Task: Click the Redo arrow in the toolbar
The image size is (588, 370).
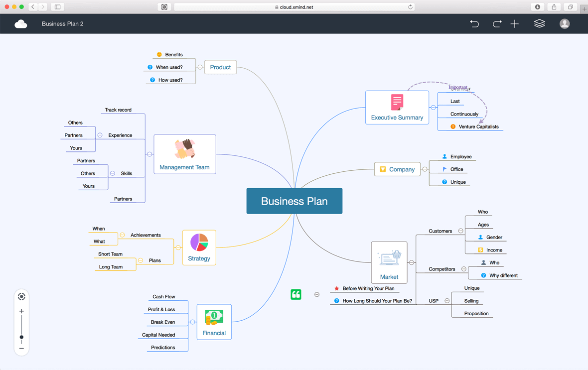Action: pyautogui.click(x=497, y=23)
